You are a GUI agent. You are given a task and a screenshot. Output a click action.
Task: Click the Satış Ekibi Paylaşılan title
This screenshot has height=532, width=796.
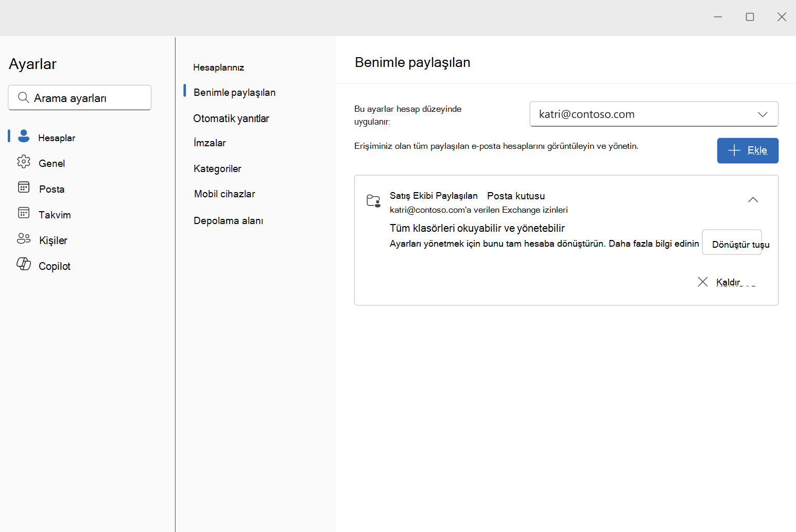[434, 196]
